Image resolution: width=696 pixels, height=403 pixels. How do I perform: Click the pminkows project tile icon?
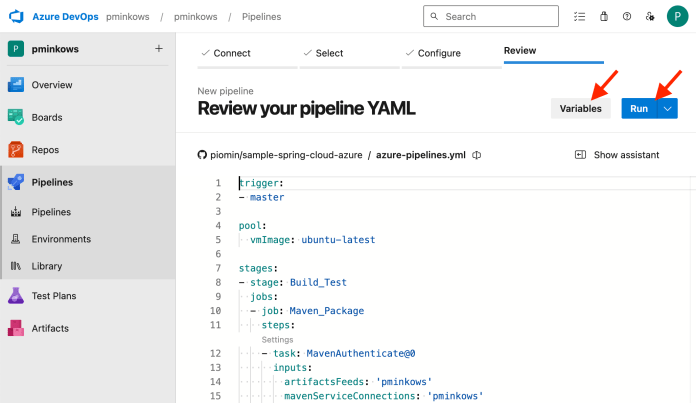(16, 49)
